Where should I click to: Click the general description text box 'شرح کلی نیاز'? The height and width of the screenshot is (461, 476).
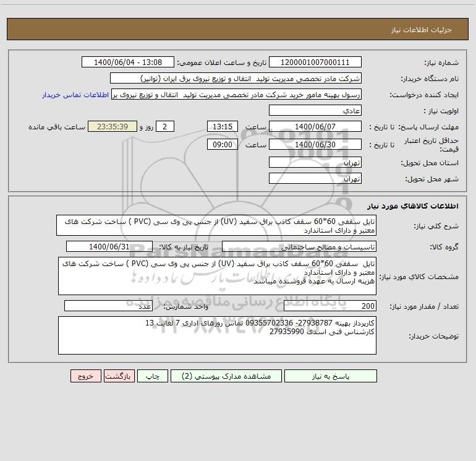click(216, 225)
